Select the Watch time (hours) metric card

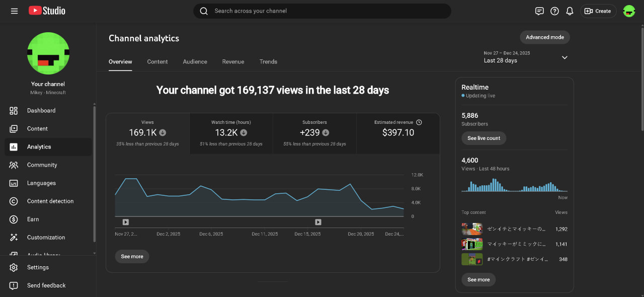[231, 133]
